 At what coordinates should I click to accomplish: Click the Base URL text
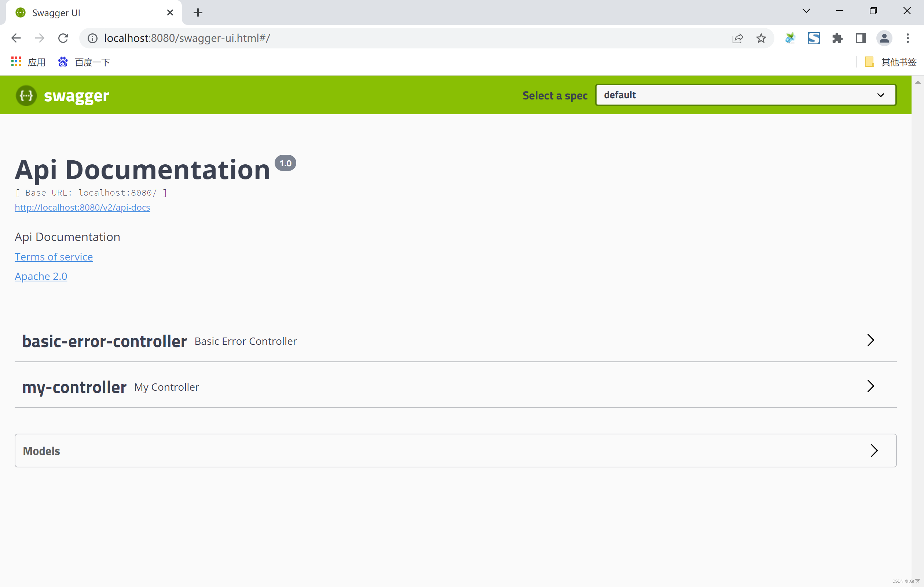pyautogui.click(x=91, y=193)
